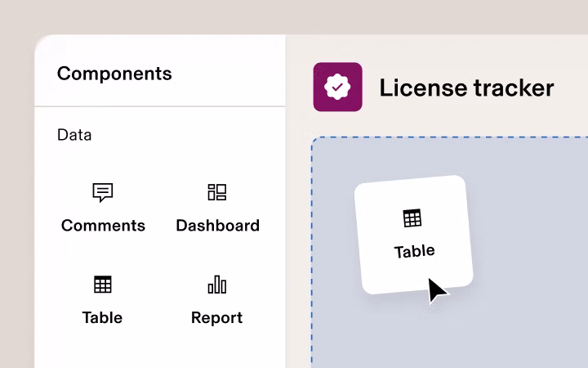This screenshot has width=588, height=368.
Task: Select the Data section label
Action: pyautogui.click(x=74, y=135)
